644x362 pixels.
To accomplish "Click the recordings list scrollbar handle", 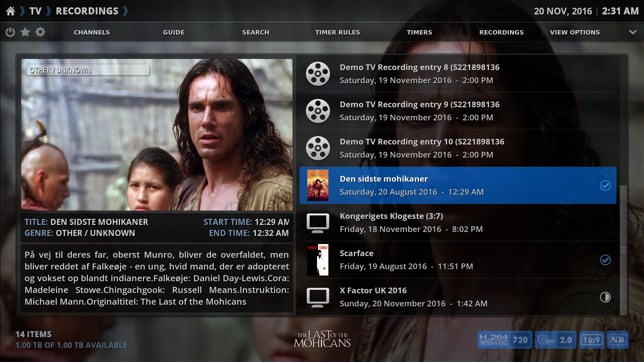I will click(623, 250).
